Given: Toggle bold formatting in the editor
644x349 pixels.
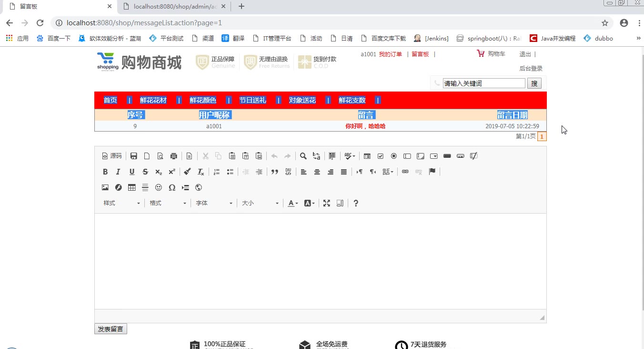Looking at the screenshot, I should coord(105,172).
